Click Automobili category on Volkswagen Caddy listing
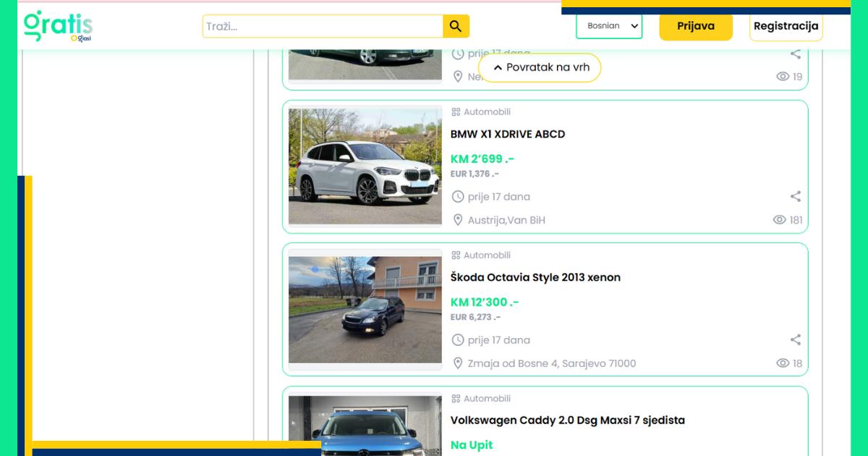This screenshot has width=868, height=456. 487,399
